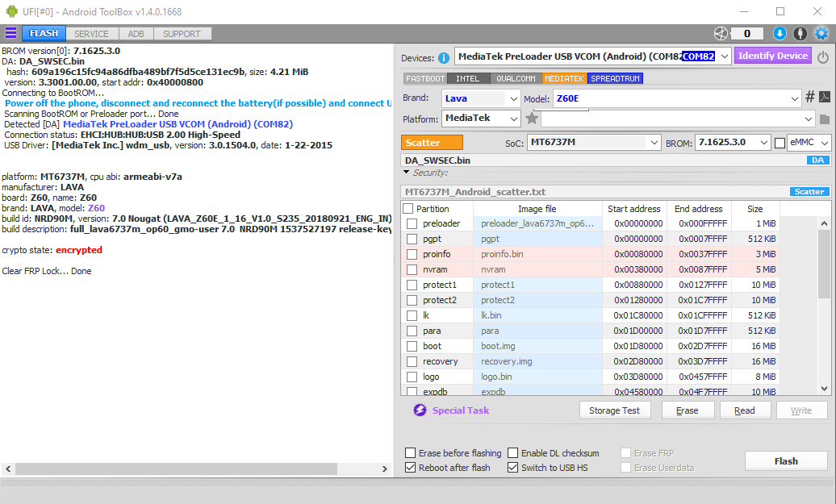
Task: Click the hash symbol next to Model
Action: tap(810, 97)
